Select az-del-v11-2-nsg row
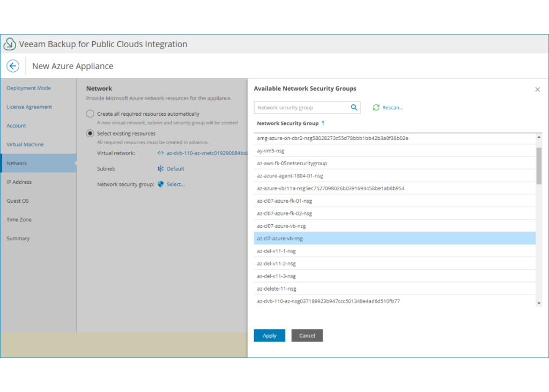 [395, 264]
